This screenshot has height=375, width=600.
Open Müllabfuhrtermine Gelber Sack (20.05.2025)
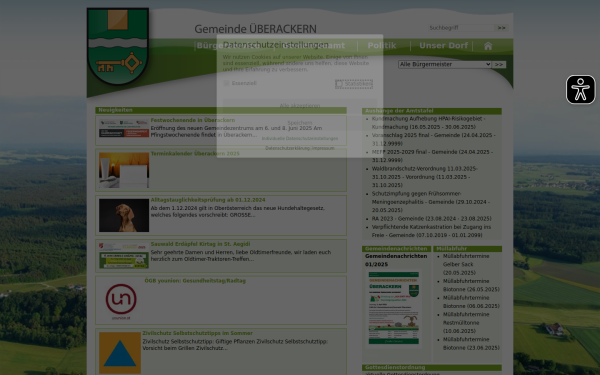[x=466, y=264]
